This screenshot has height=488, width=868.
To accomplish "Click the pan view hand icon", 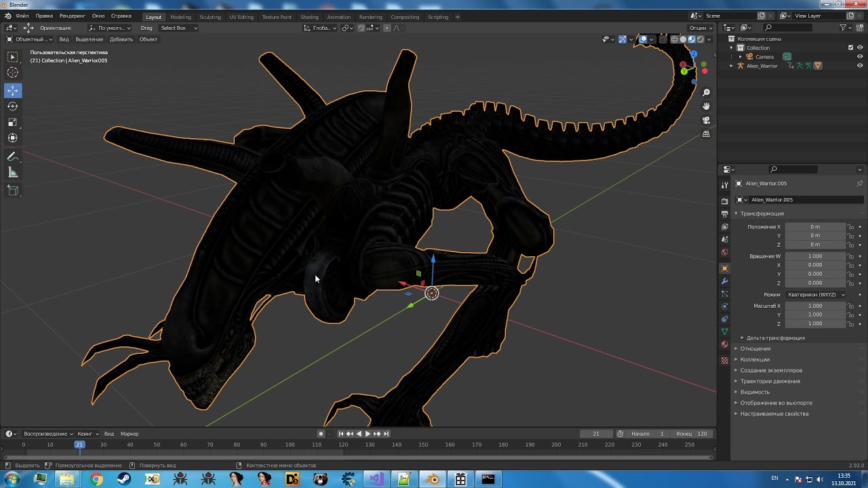I will [x=706, y=106].
